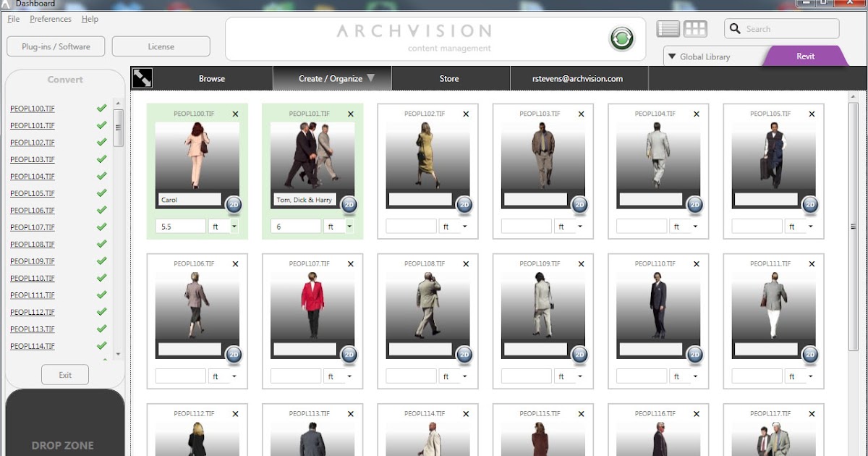Viewport: 868px width, 456px height.
Task: Open unit dropdown on PEOPL105.TIF card
Action: click(x=801, y=227)
